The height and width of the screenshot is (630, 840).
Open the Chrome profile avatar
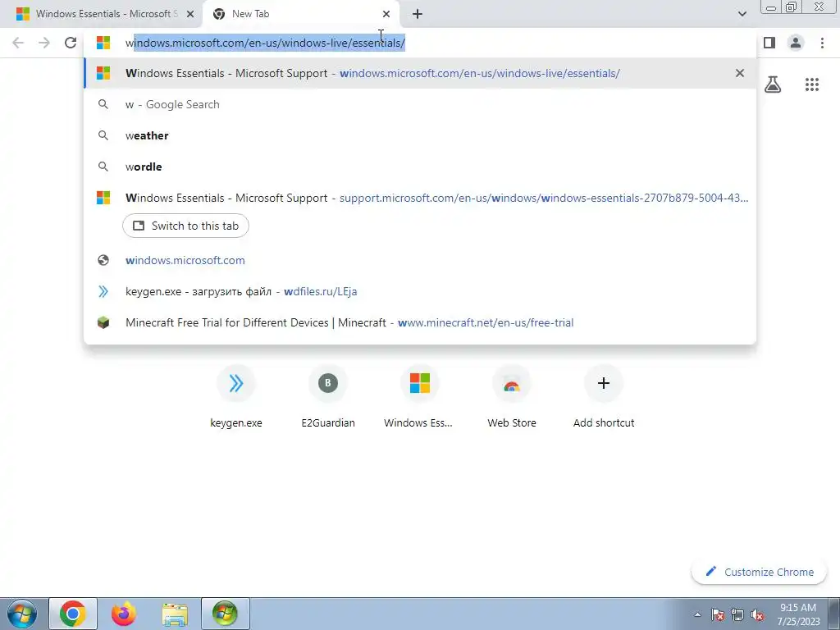click(796, 43)
